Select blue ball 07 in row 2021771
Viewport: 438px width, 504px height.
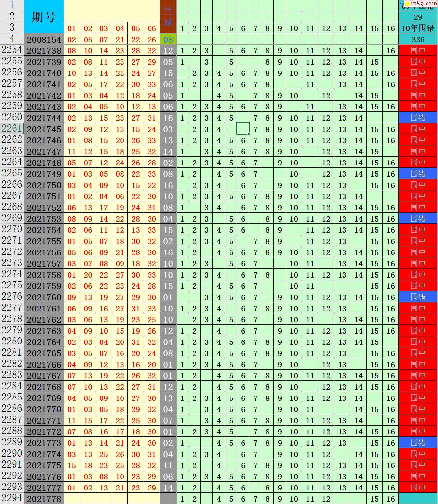pos(168,420)
